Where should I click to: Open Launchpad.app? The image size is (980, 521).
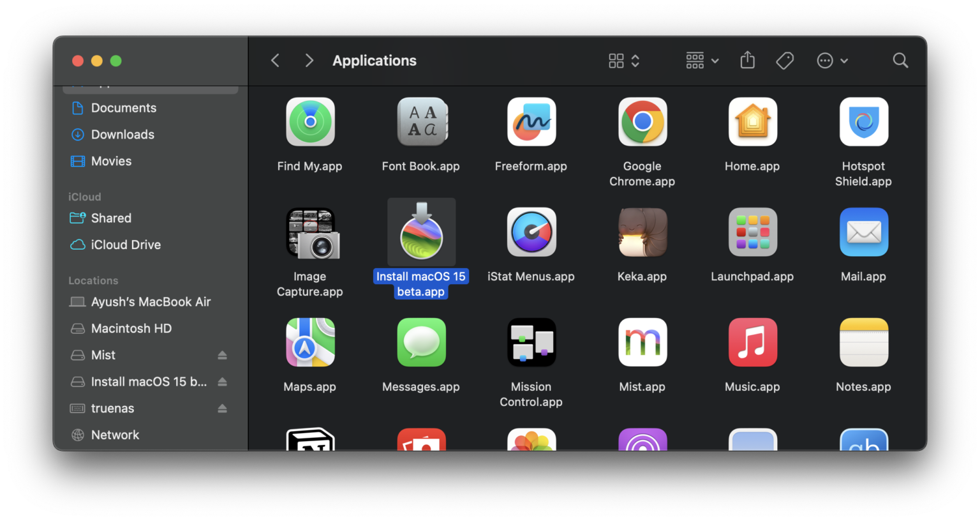click(753, 232)
